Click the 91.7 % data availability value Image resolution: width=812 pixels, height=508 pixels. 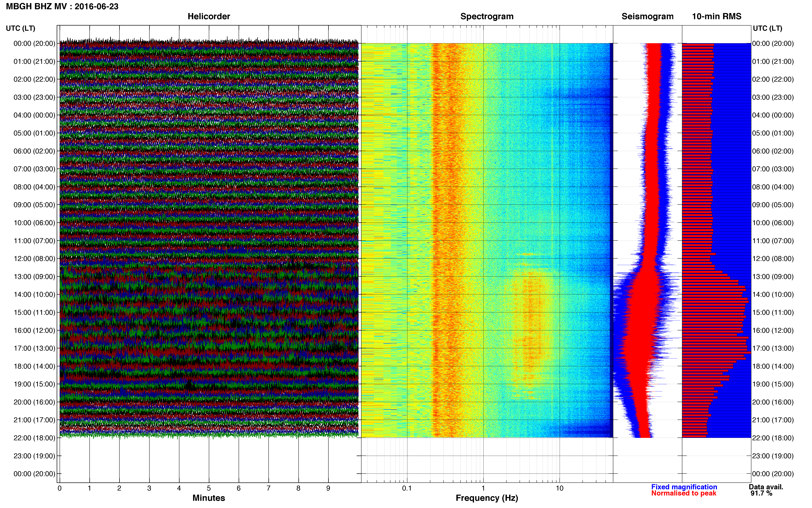pos(761,493)
